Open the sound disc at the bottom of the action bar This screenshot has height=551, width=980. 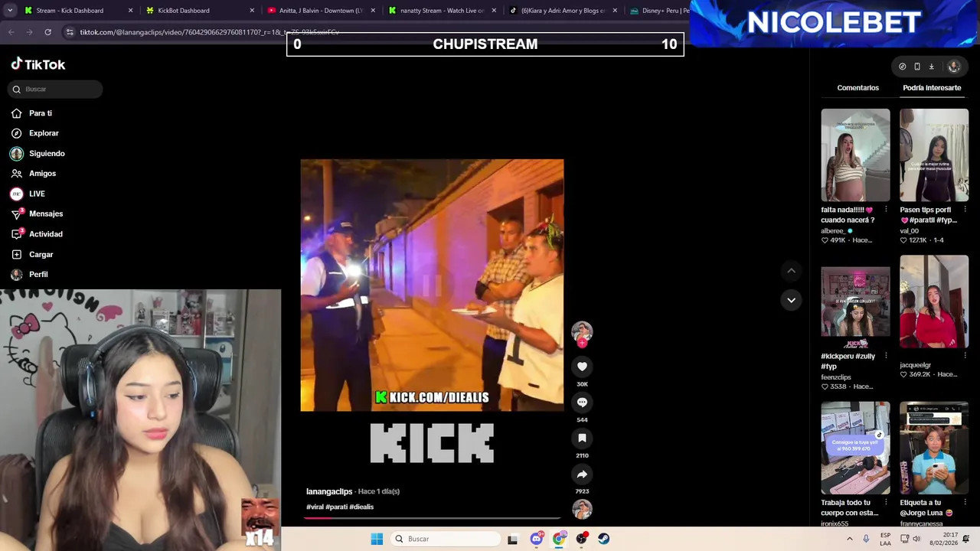(582, 509)
